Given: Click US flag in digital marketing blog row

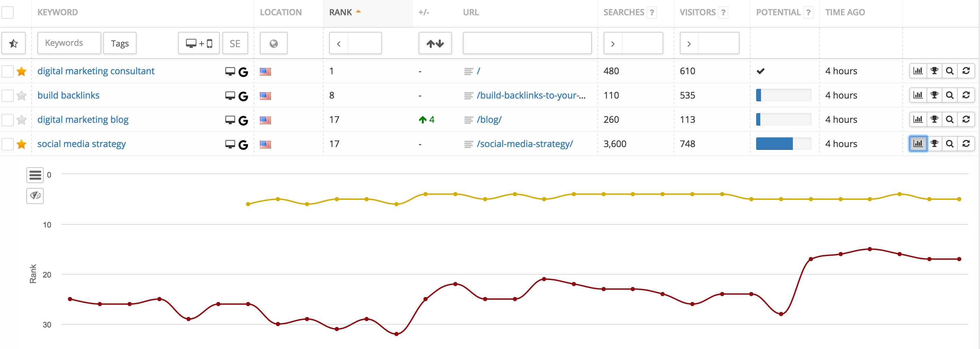Looking at the screenshot, I should [x=265, y=120].
